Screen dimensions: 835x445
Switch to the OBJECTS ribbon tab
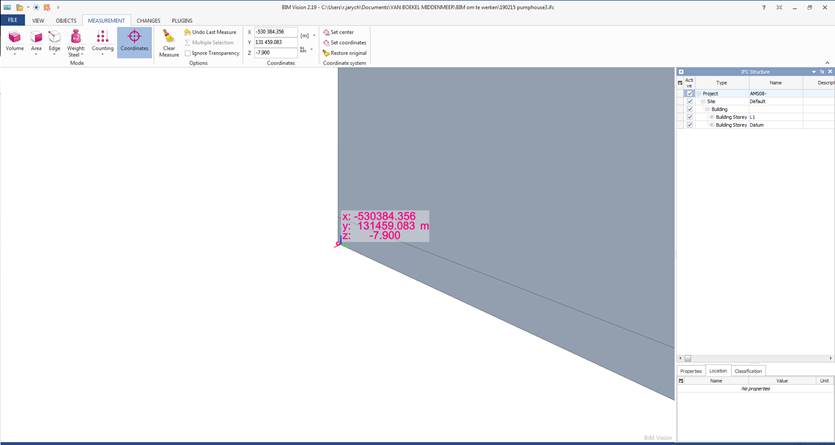point(66,21)
